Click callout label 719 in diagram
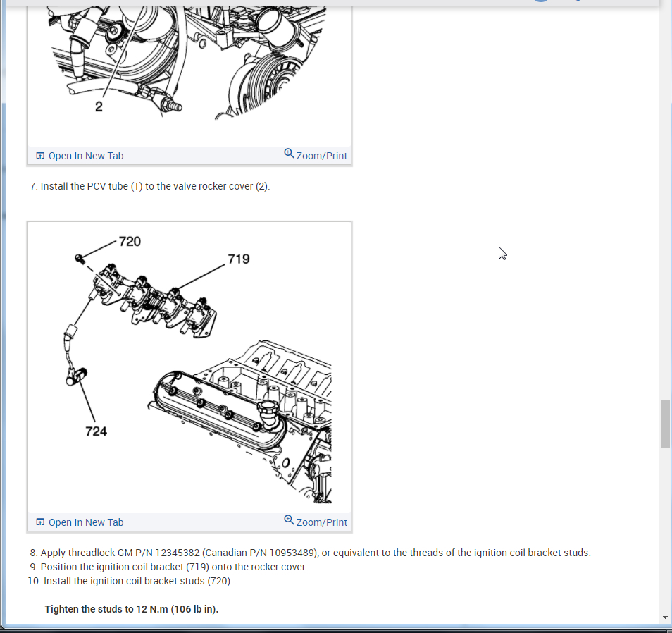Image resolution: width=672 pixels, height=633 pixels. click(239, 259)
